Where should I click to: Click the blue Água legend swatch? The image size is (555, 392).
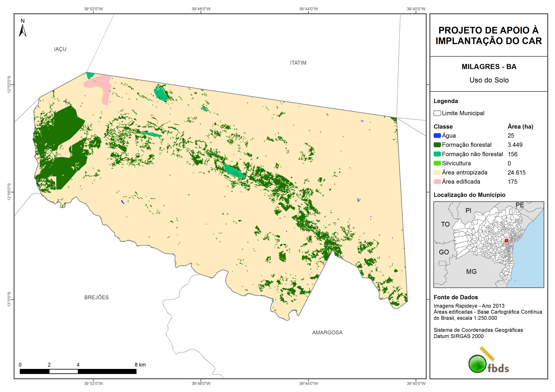(437, 136)
